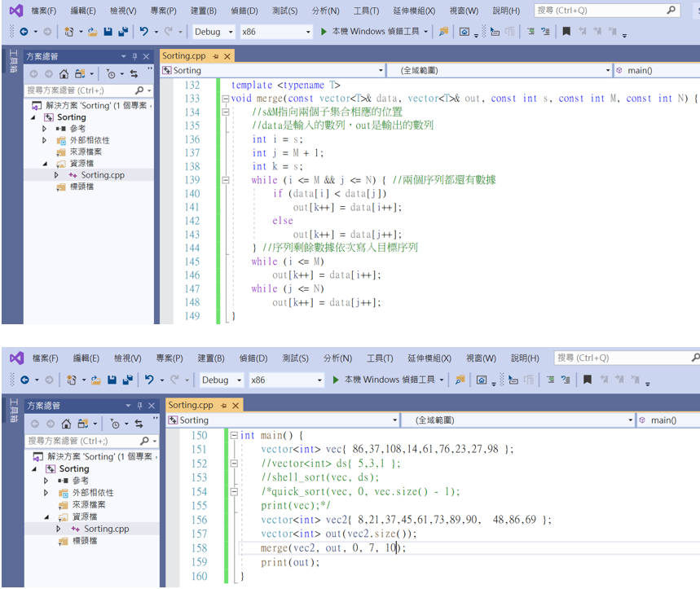Open 建置(B) menu in bottom window
Viewport: 700px width, 589px height.
[211, 358]
